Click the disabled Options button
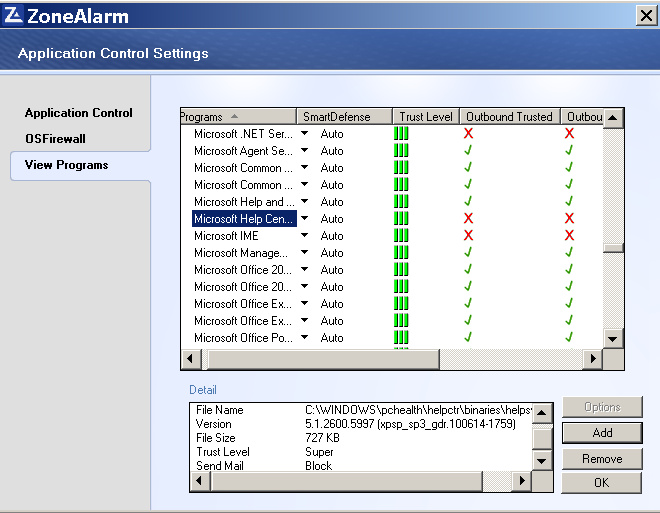 click(x=602, y=407)
